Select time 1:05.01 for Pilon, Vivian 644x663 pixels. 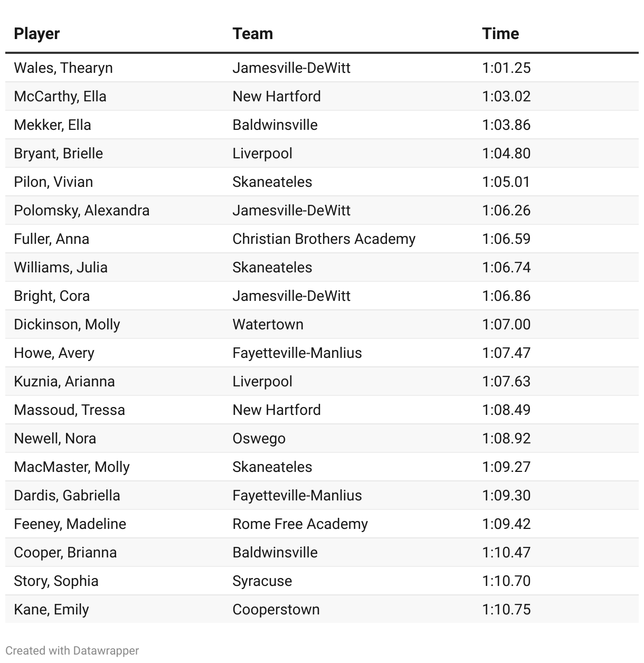click(x=506, y=182)
